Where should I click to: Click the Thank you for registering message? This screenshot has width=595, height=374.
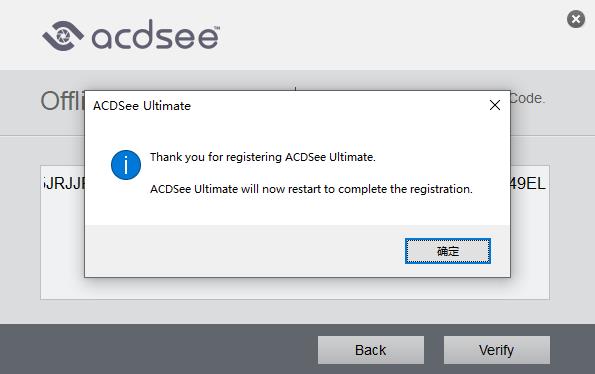263,157
